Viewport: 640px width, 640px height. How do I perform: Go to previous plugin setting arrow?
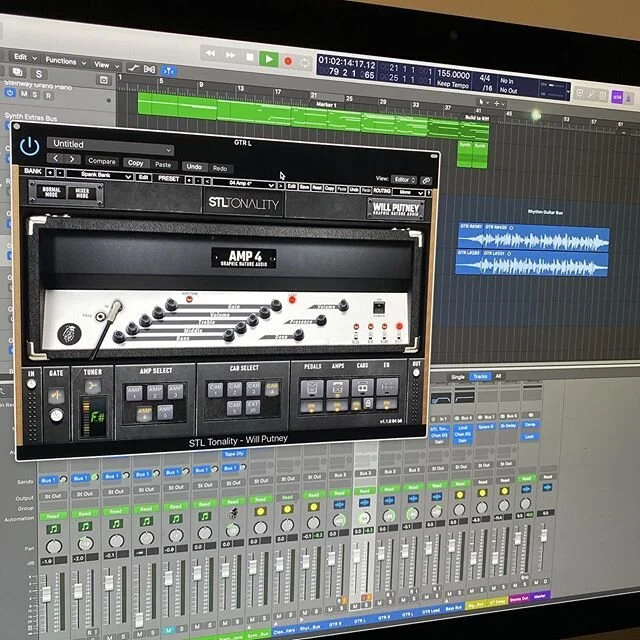pos(56,158)
